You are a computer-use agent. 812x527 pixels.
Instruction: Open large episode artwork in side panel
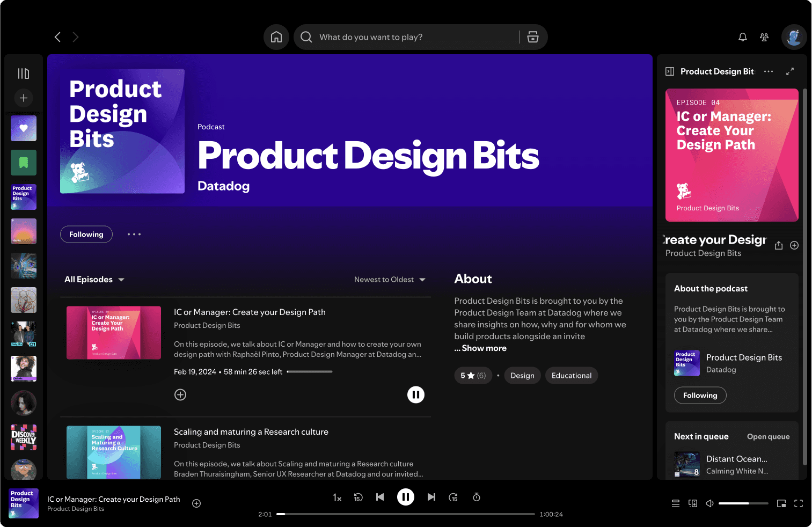click(732, 155)
